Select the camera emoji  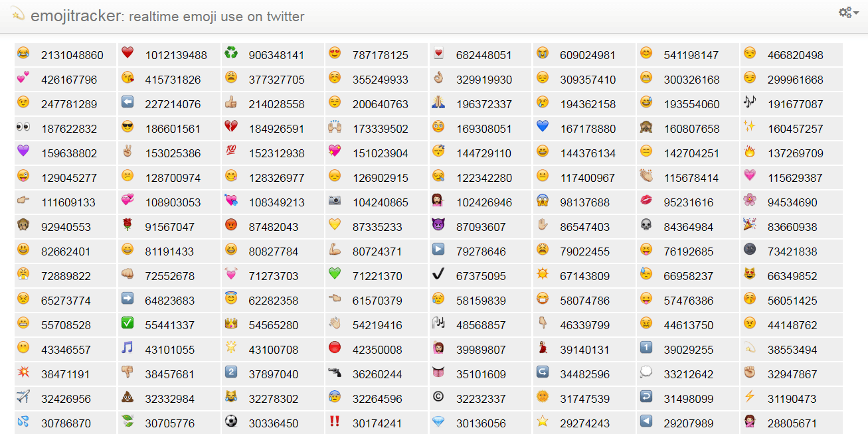[335, 202]
